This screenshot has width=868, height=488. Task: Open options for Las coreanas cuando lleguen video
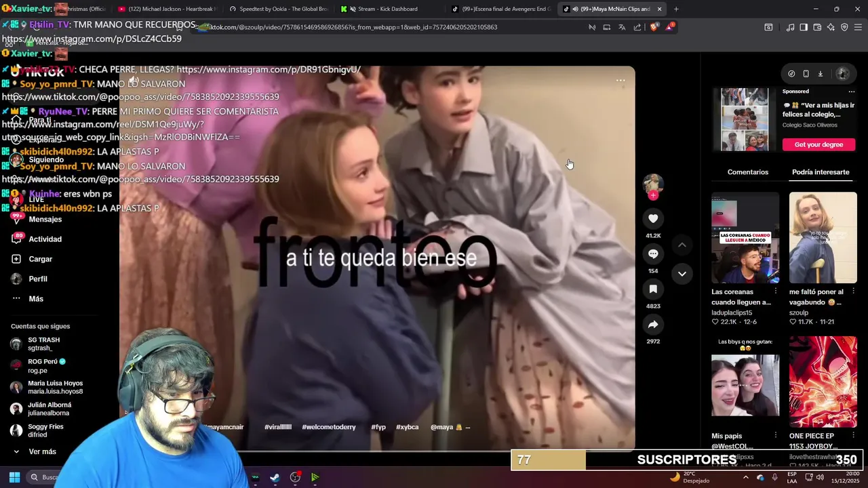click(x=776, y=292)
